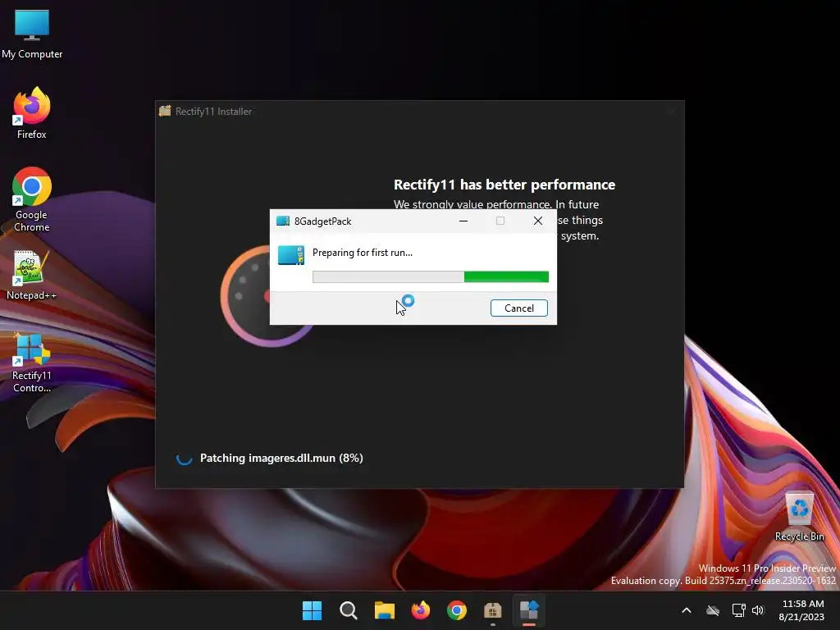Open the Windows Start menu
Image resolution: width=840 pixels, height=630 pixels.
[312, 610]
